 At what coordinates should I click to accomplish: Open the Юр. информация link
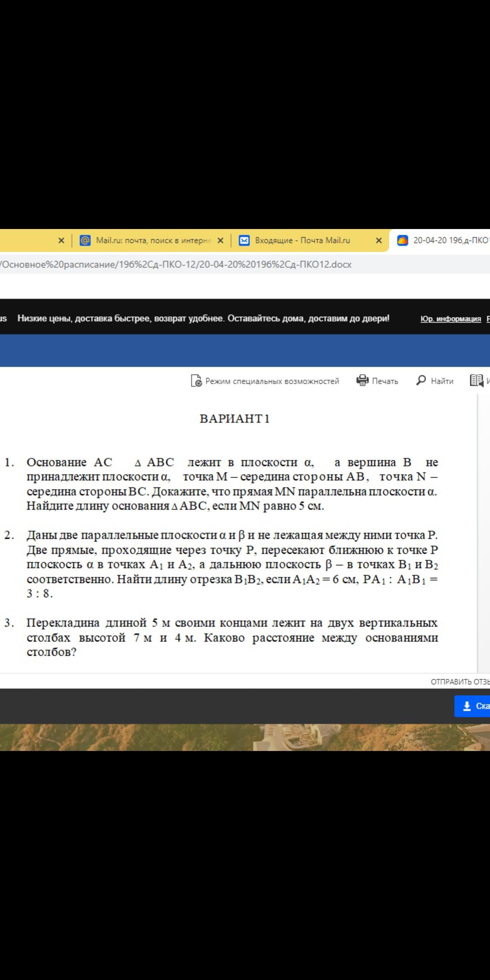(x=451, y=319)
